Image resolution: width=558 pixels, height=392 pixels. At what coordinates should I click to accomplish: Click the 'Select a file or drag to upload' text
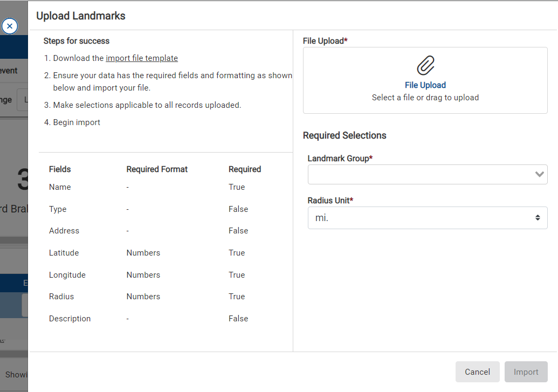coord(425,98)
